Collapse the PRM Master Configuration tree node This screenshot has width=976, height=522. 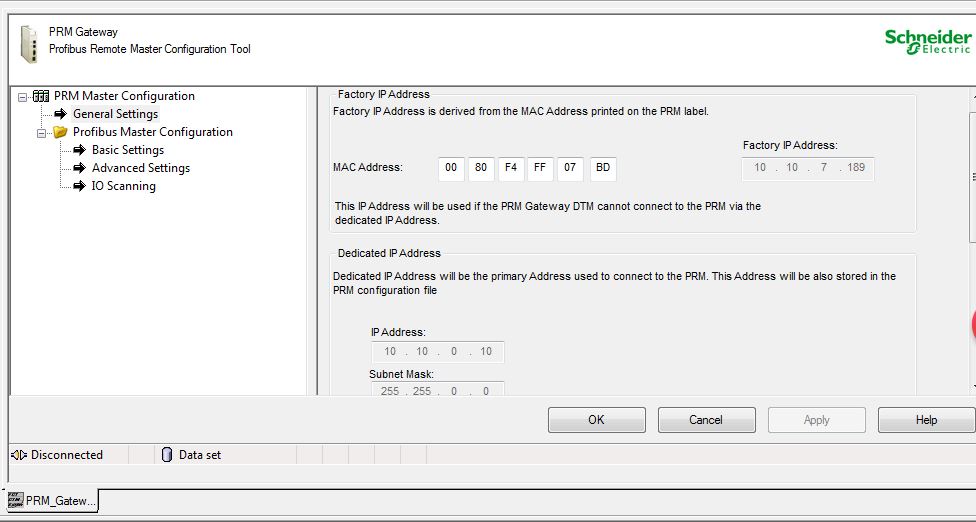[23, 96]
